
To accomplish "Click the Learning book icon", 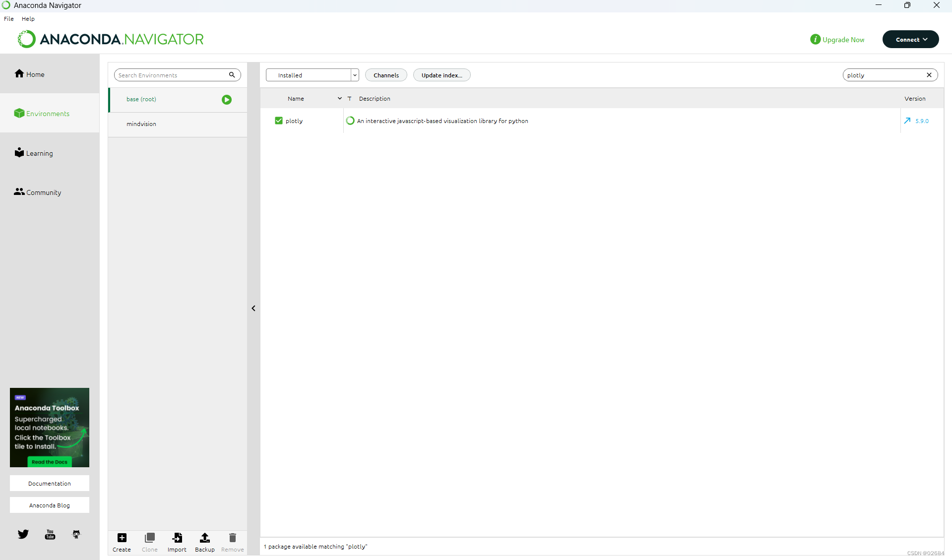I will coord(19,152).
